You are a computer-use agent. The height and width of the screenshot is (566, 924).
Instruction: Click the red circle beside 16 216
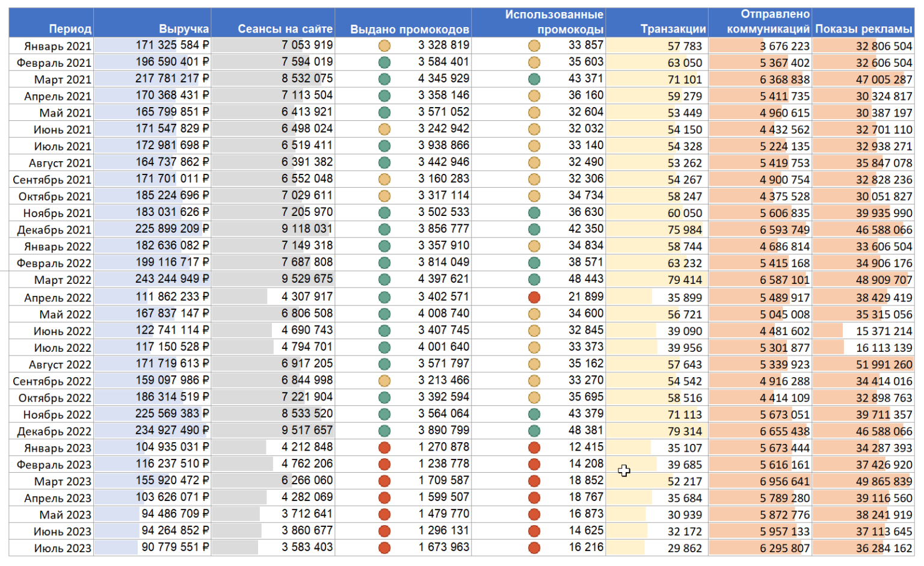coord(534,548)
